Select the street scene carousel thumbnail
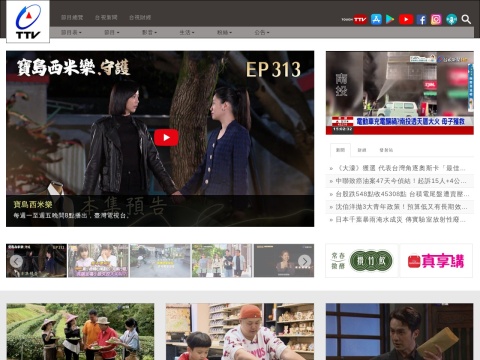 (160, 261)
